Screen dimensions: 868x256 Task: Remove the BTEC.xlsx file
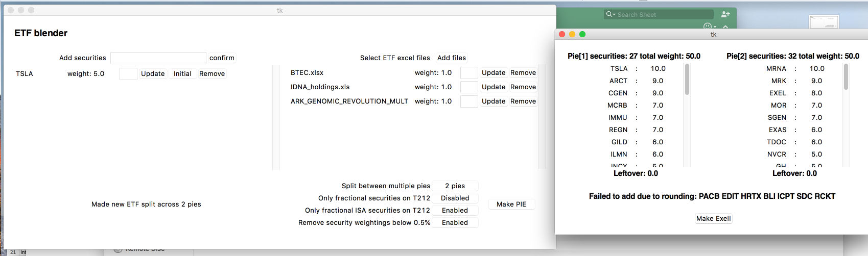[x=523, y=72]
